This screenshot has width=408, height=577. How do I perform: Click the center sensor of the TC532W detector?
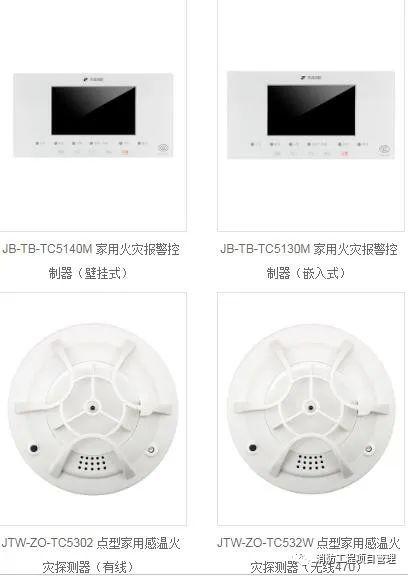pos(311,407)
